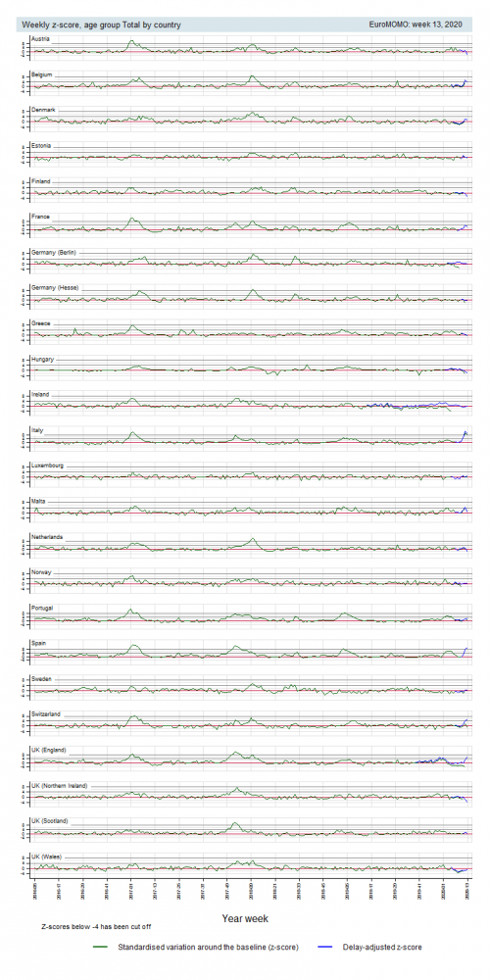
Task: Click the Italy chart label
Action: 37,430
